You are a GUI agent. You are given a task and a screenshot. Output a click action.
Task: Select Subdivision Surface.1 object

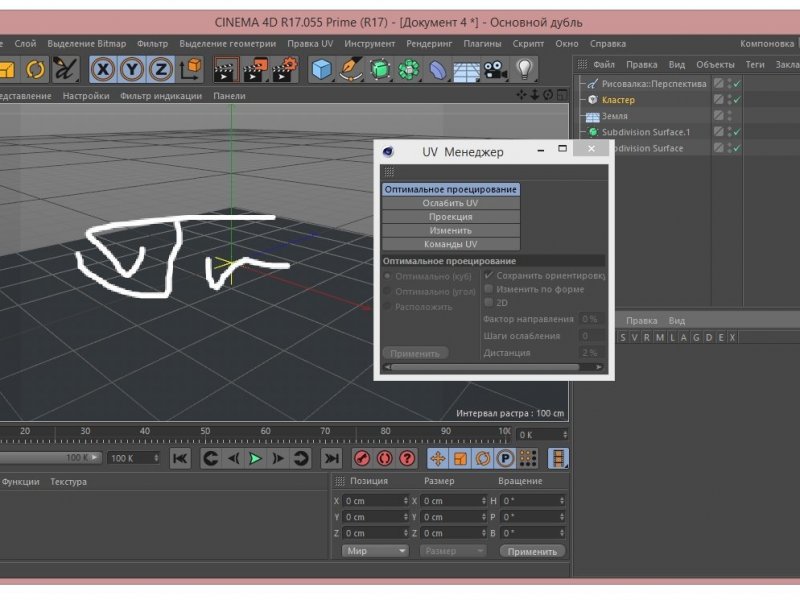pyautogui.click(x=645, y=132)
